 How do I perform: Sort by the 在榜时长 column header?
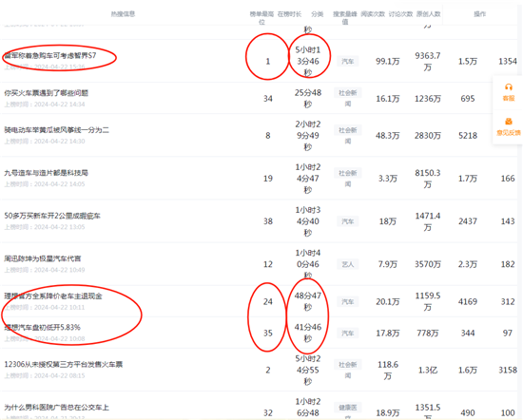(289, 14)
